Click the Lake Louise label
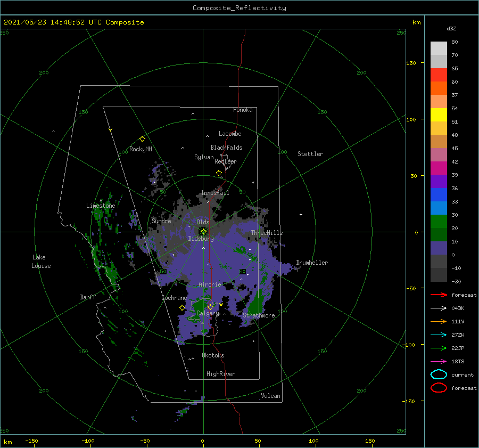Image resolution: width=479 pixels, height=448 pixels. [x=41, y=262]
